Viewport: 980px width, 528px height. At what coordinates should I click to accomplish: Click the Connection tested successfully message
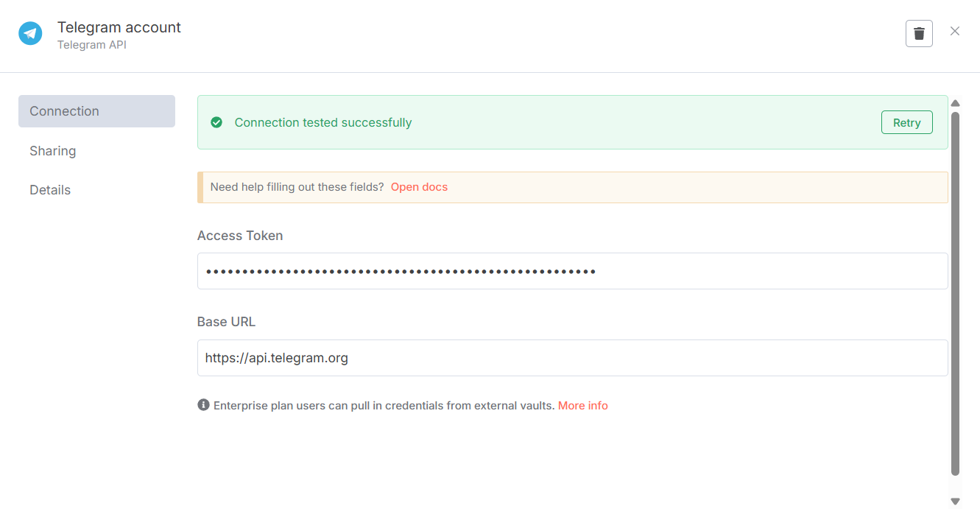pos(323,122)
